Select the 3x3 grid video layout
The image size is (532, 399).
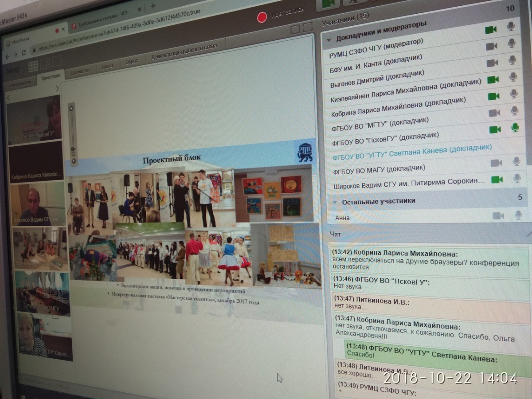click(x=33, y=66)
